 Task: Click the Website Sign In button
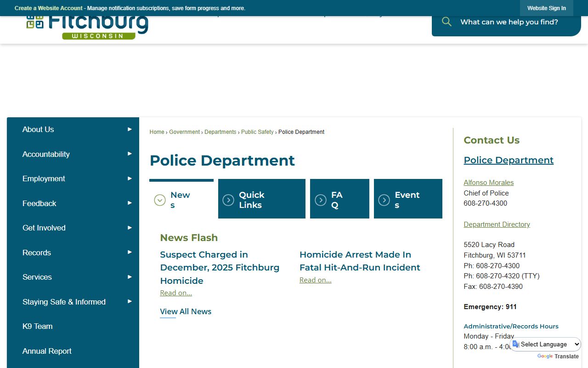coord(547,8)
